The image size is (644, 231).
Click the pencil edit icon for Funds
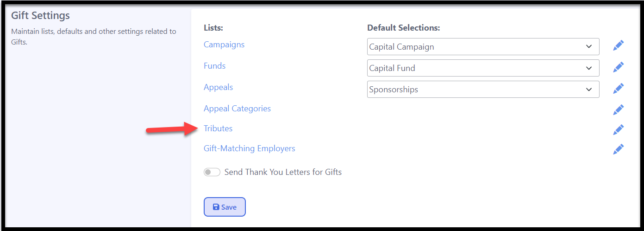[618, 67]
